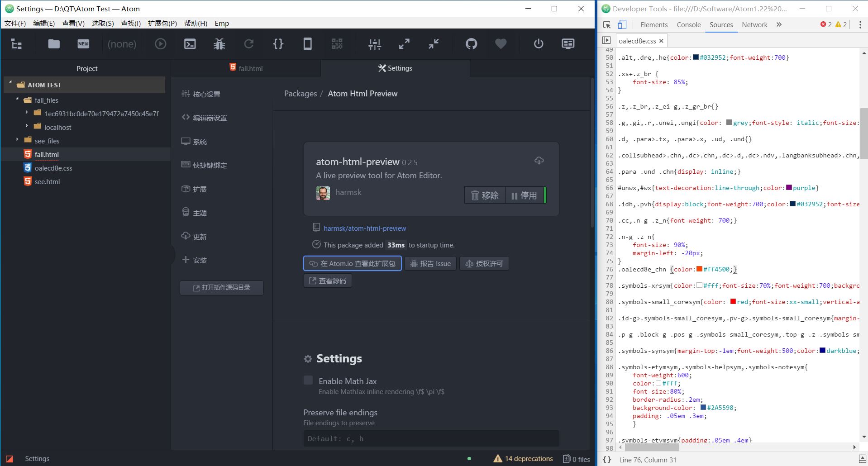Show navigator pane in DevTools Sources
The width and height of the screenshot is (868, 466).
pos(606,40)
